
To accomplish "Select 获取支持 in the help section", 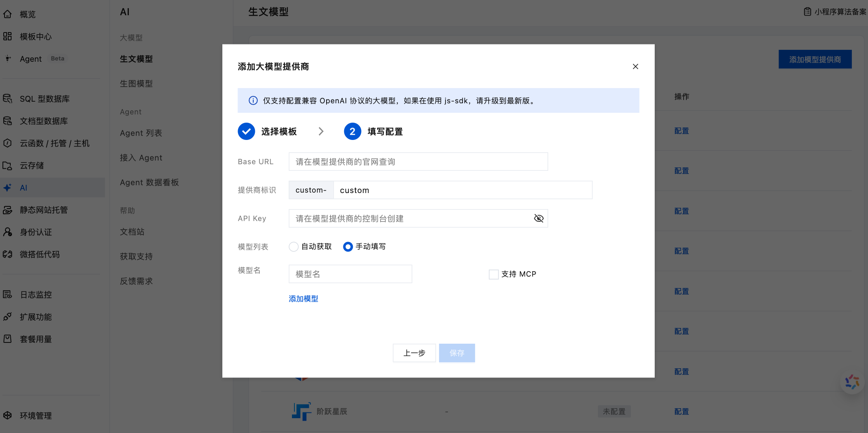I will (136, 256).
